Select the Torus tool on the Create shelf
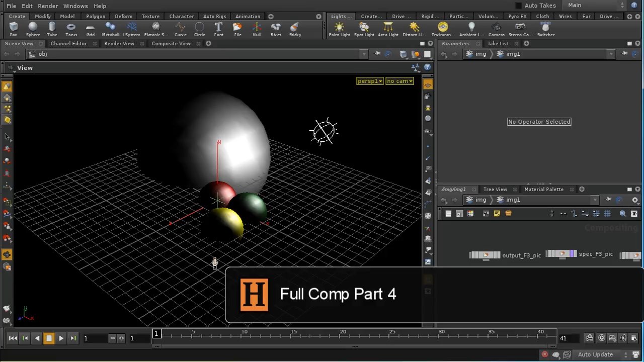The width and height of the screenshot is (644, 362). (71, 29)
